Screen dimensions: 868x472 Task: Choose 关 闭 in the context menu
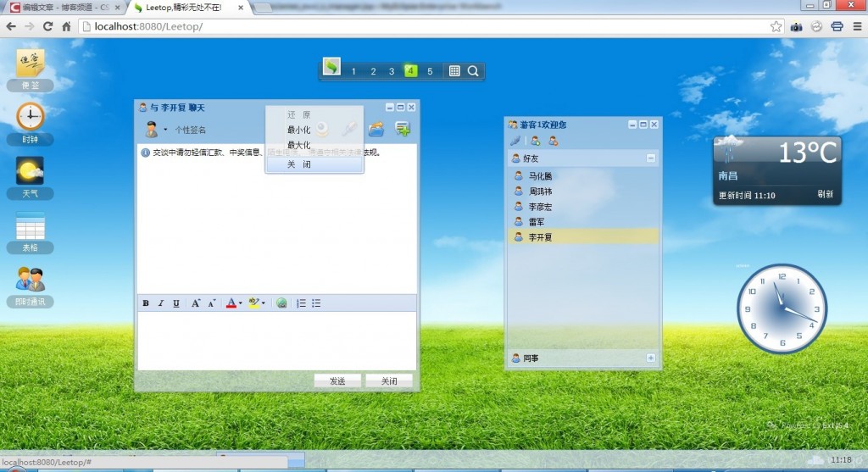314,164
